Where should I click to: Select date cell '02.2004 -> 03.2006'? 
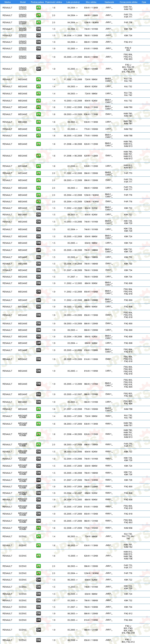pos(73,459)
